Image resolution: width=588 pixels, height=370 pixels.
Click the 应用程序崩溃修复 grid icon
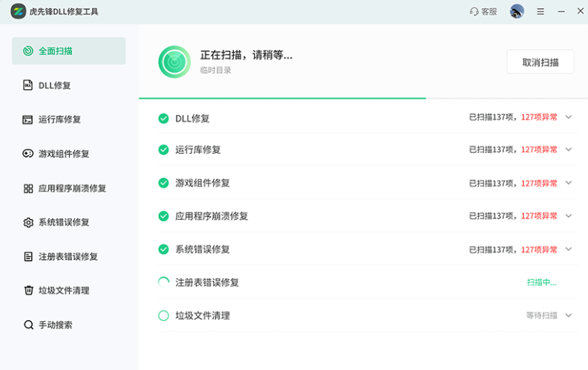click(x=28, y=188)
